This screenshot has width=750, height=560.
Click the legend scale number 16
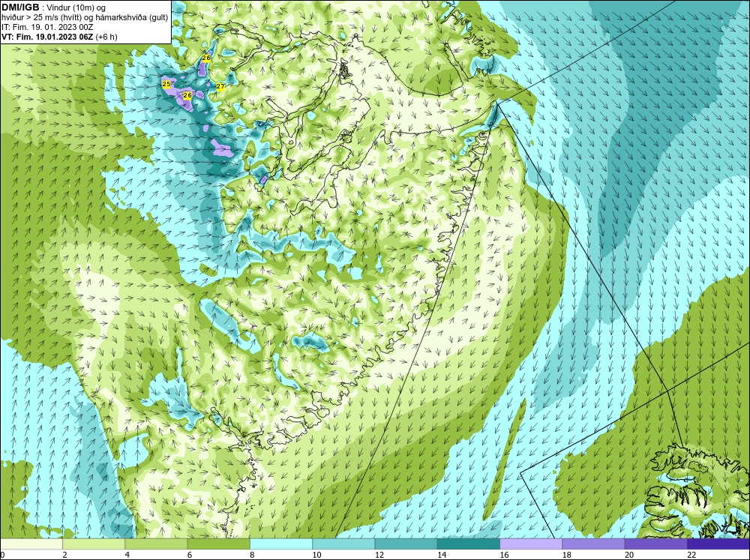504,555
